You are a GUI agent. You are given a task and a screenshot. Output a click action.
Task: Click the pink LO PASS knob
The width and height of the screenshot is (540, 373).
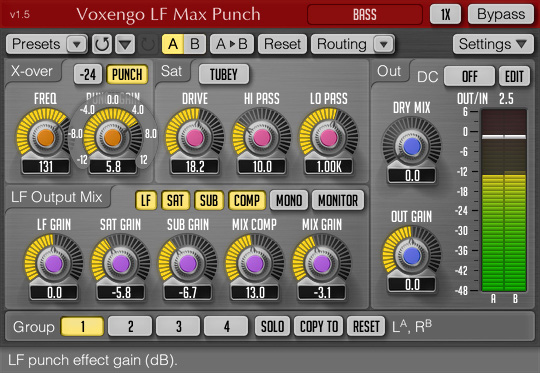click(x=329, y=137)
